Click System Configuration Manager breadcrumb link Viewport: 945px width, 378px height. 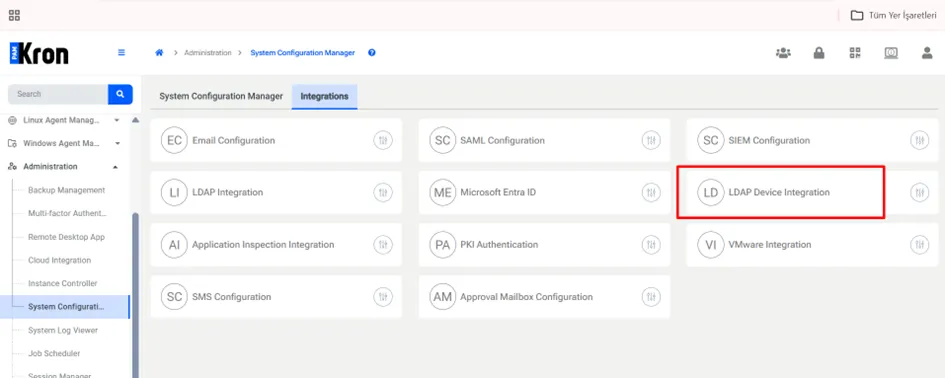pyautogui.click(x=303, y=53)
